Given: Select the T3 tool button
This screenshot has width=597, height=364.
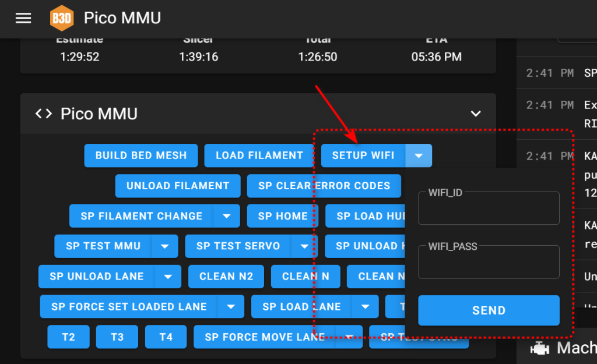Looking at the screenshot, I should 117,337.
